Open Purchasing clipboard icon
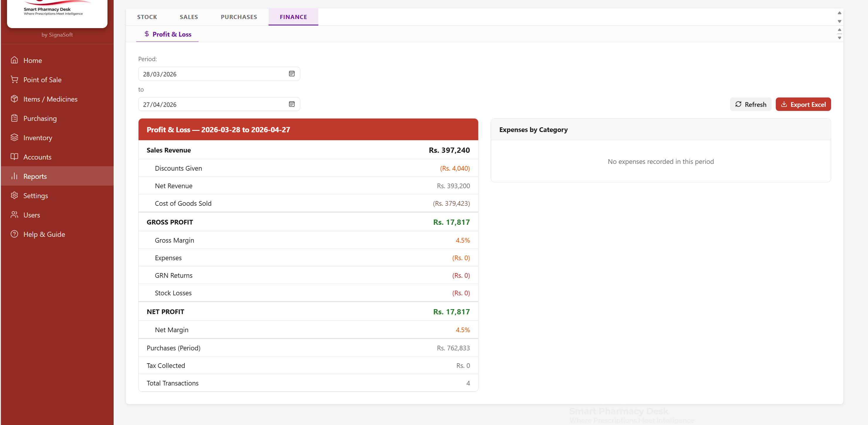868x425 pixels. point(14,118)
